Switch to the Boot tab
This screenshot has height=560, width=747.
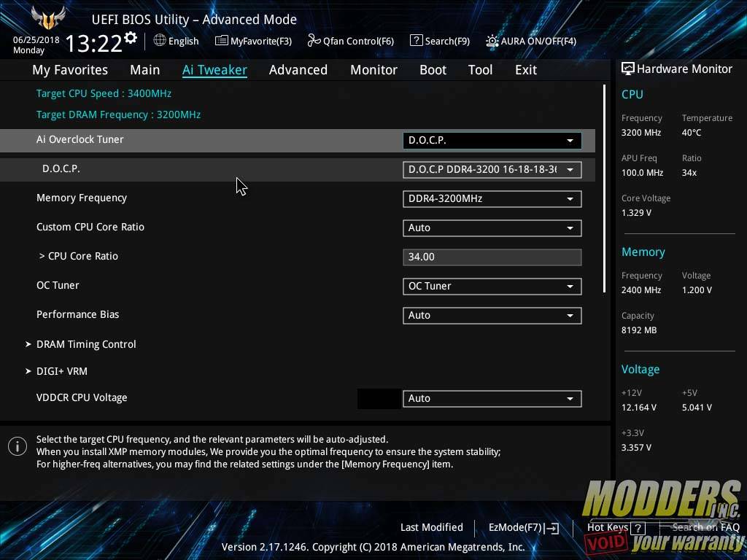click(x=433, y=70)
